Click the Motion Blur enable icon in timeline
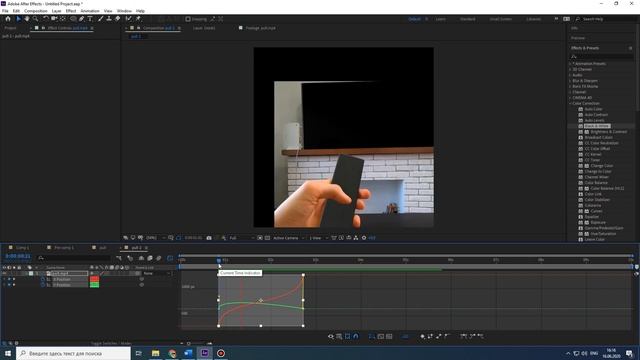640x360 pixels. point(159,258)
